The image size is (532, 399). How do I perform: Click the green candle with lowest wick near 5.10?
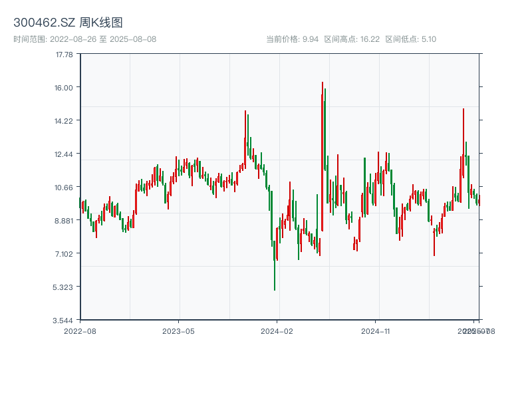pyautogui.click(x=275, y=265)
